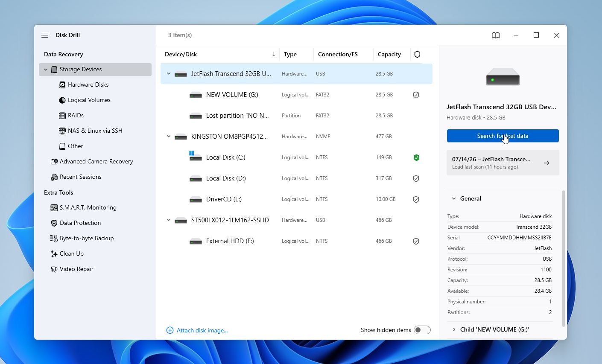Screen dimensions: 602x364
Task: Select the NEW VOLUME (G:) row
Action: coord(296,95)
